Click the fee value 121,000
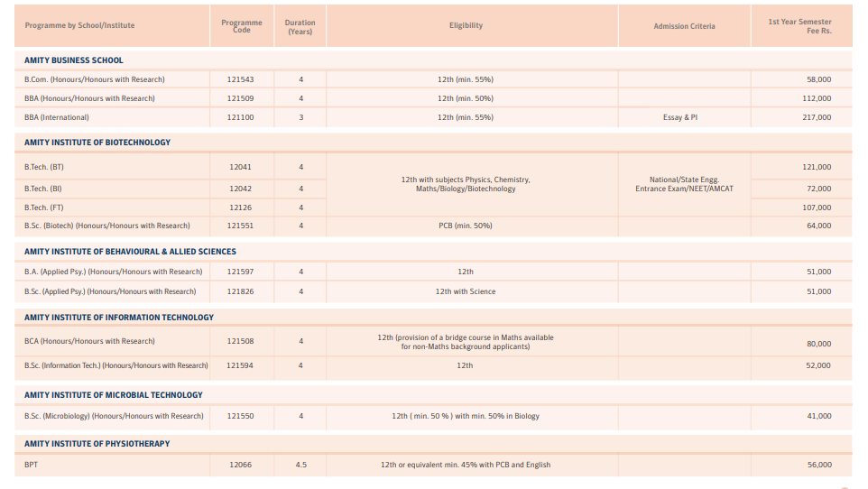Viewport: 868px width, 489px height. pyautogui.click(x=817, y=167)
